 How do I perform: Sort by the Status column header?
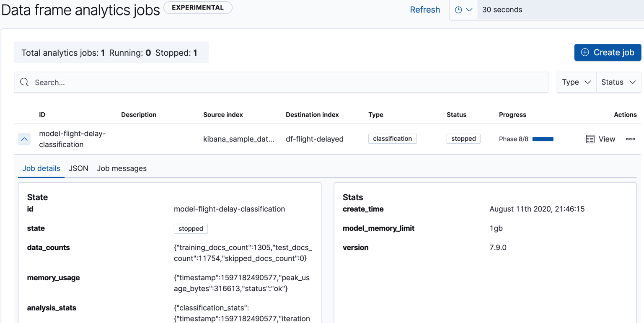456,114
